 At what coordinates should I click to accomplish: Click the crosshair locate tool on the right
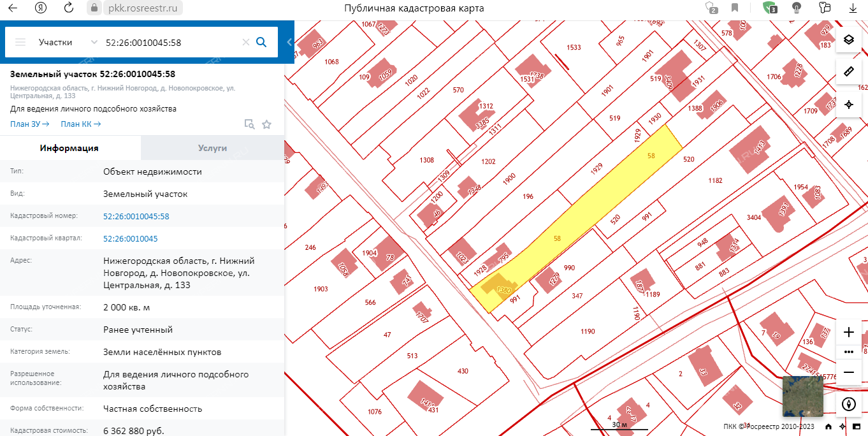(x=848, y=105)
